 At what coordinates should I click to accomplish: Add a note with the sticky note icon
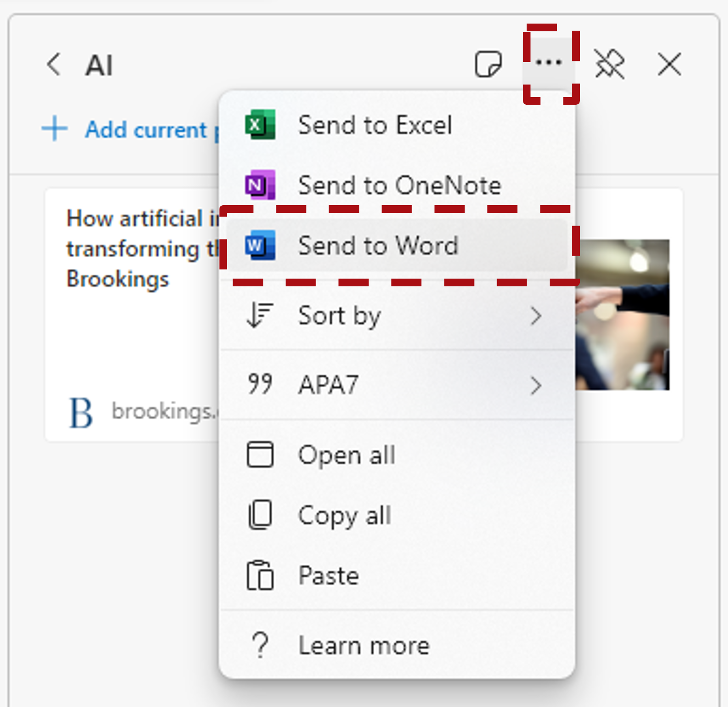click(x=488, y=65)
